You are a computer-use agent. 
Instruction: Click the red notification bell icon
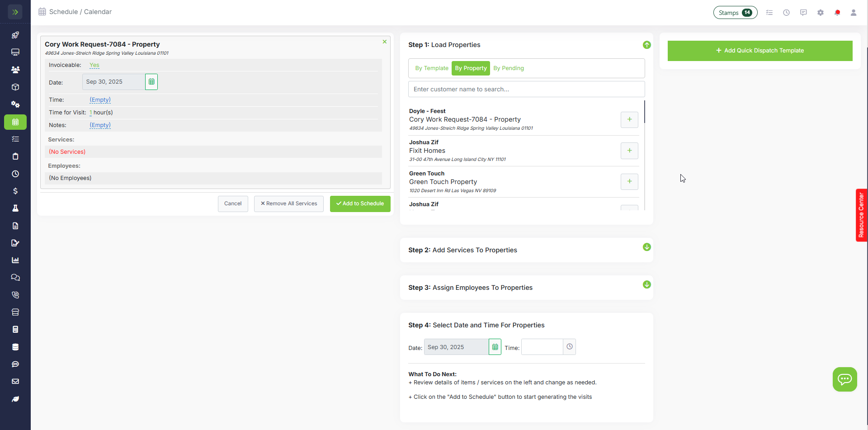click(837, 13)
